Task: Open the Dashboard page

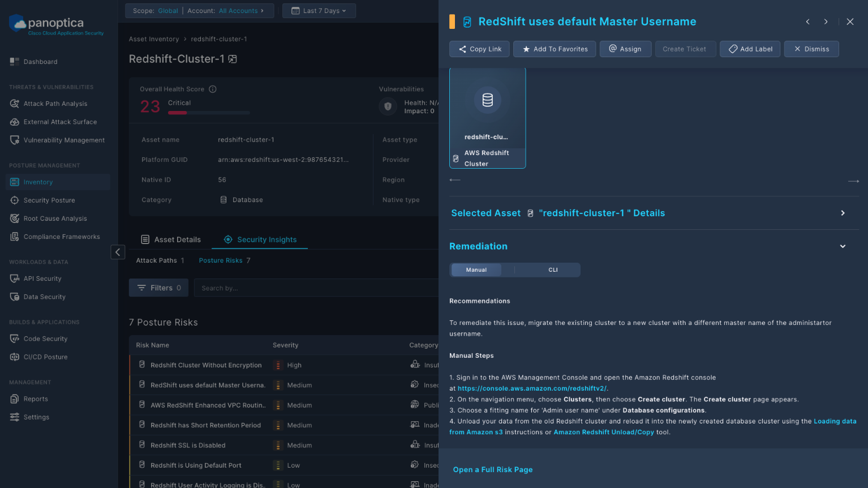Action: coord(40,62)
